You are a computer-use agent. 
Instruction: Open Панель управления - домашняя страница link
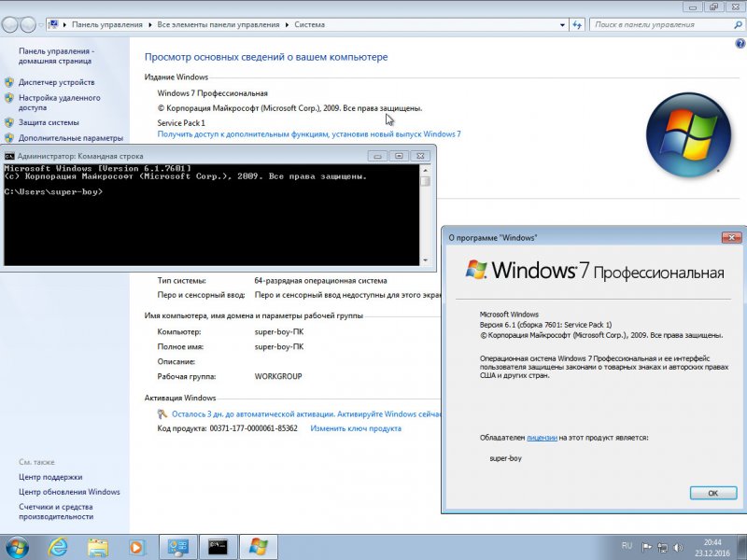[x=56, y=56]
